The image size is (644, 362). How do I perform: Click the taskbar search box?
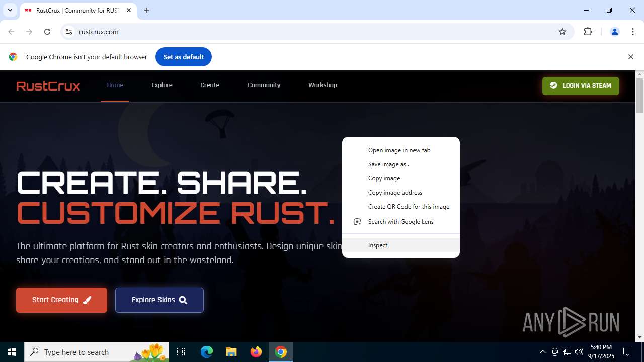[x=97, y=352]
